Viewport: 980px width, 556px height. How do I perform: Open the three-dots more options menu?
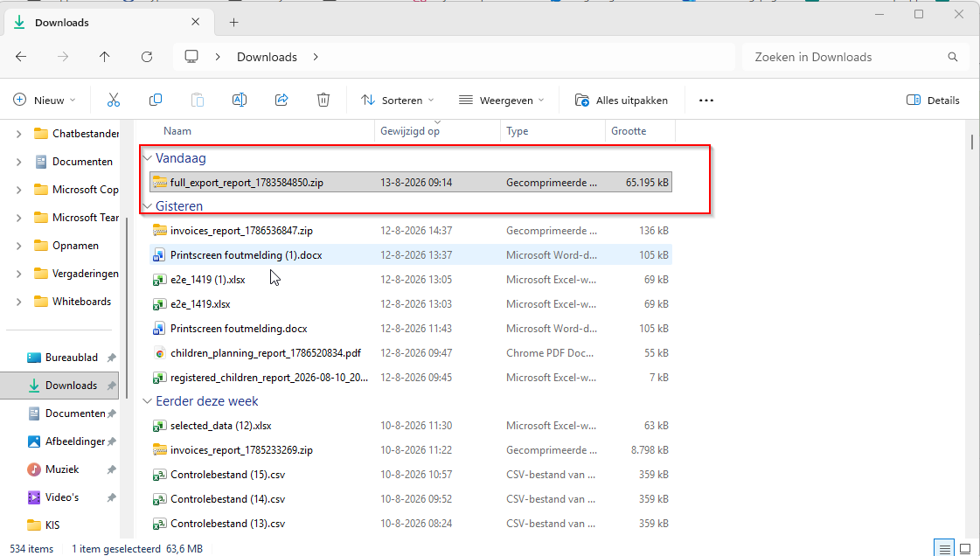point(706,100)
